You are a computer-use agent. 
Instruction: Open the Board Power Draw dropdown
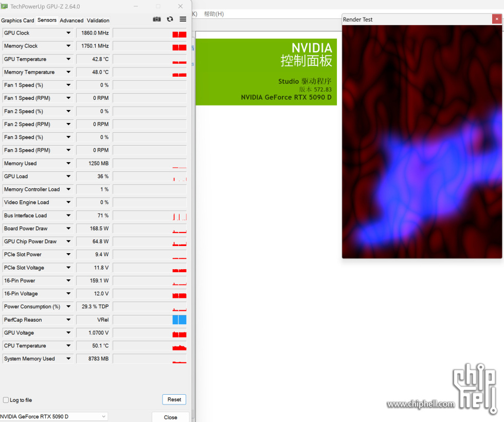click(68, 228)
